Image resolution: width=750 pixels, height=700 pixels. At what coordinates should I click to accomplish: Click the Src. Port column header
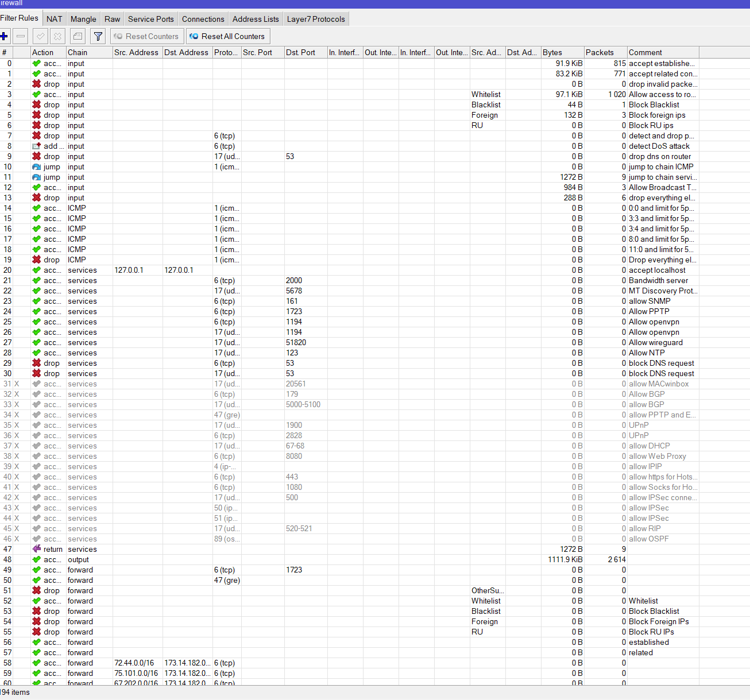click(x=262, y=52)
